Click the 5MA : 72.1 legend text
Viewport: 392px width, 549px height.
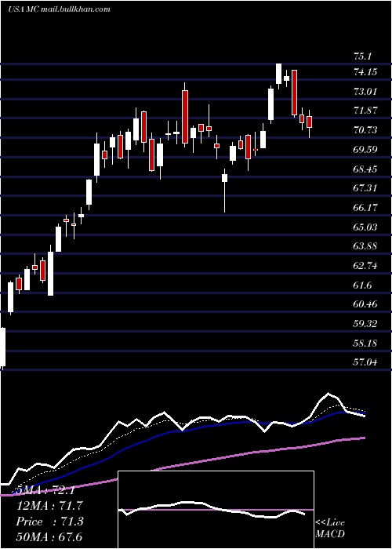pyautogui.click(x=45, y=490)
